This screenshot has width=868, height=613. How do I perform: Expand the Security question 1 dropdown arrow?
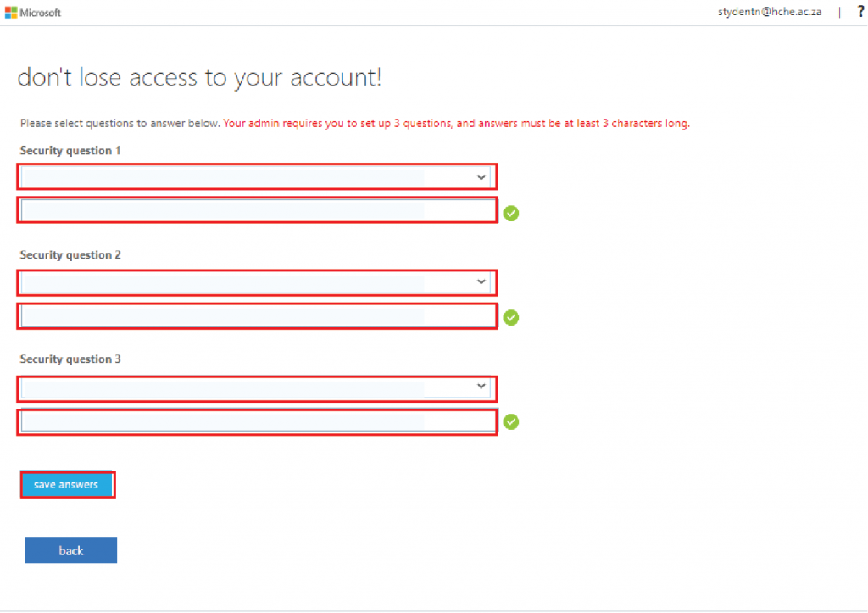[481, 177]
